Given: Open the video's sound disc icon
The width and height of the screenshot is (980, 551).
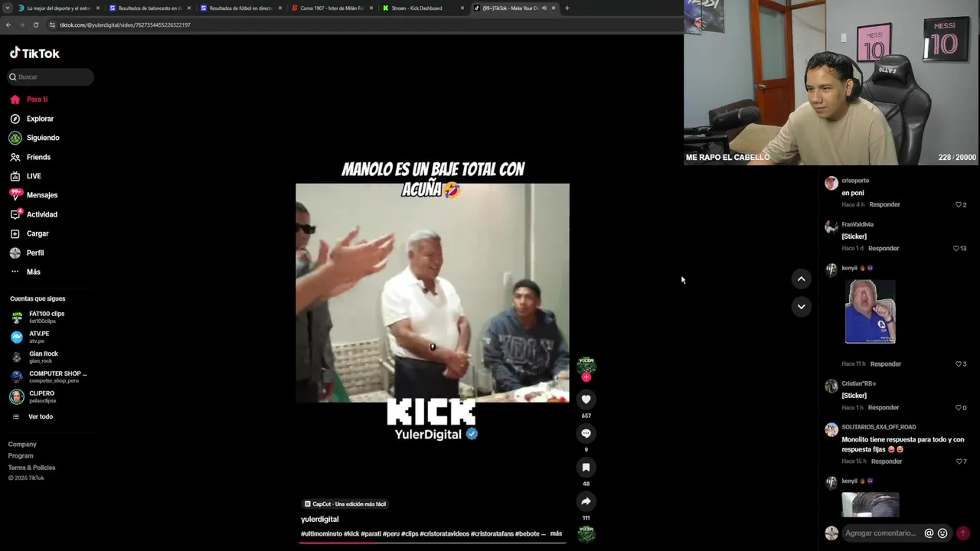Looking at the screenshot, I should (x=586, y=534).
